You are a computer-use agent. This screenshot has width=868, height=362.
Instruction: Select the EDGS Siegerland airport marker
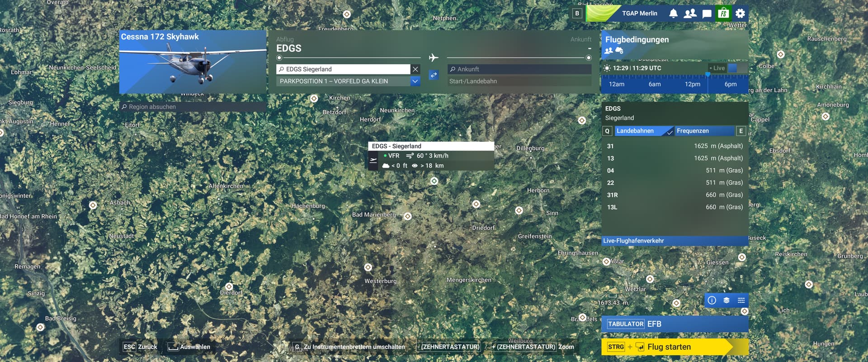[x=434, y=181]
